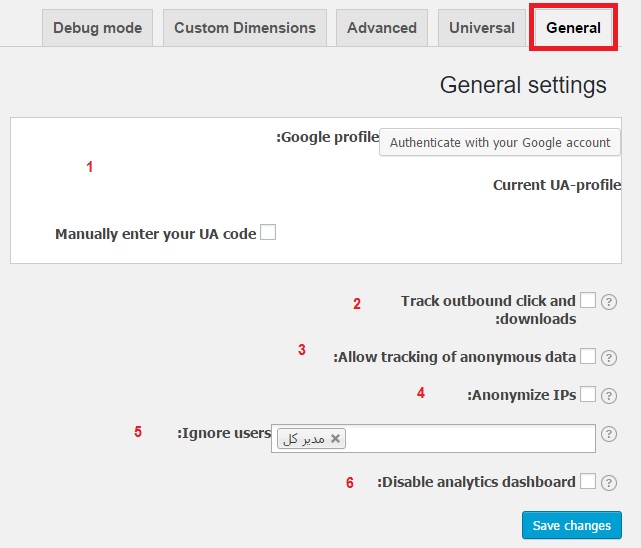Check Allow tracking of anonymous data

(x=588, y=356)
